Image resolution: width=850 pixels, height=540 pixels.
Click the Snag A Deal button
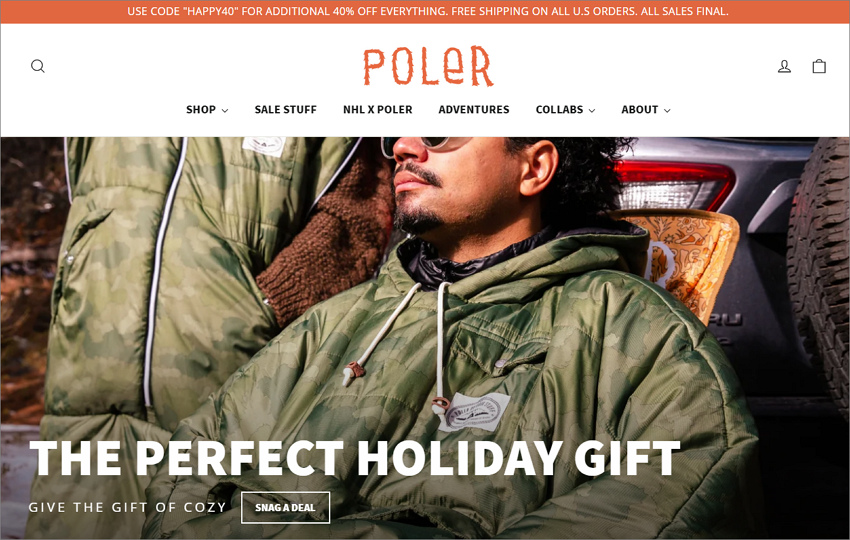285,507
